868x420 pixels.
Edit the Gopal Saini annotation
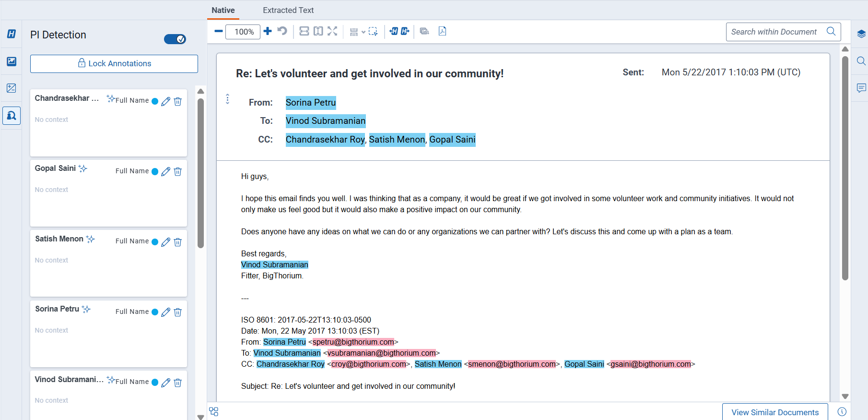(x=166, y=171)
